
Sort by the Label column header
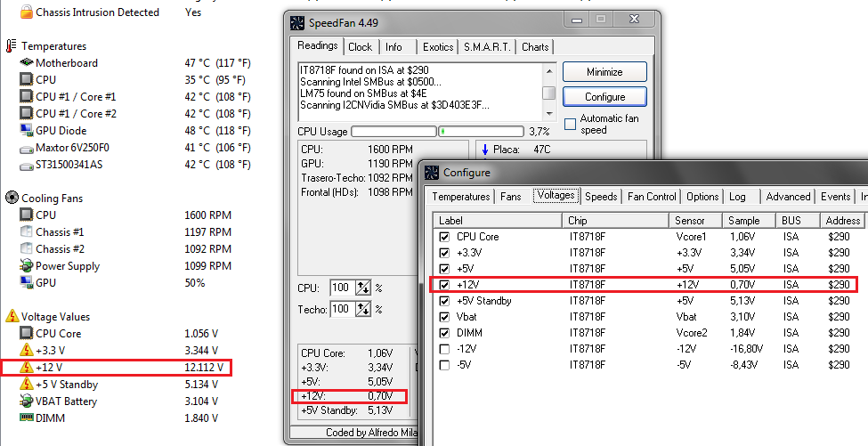coord(497,220)
